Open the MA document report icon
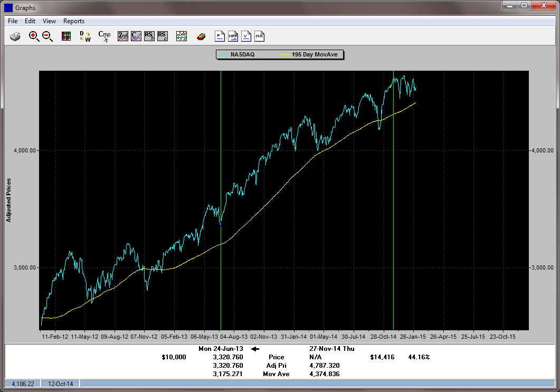 coord(259,36)
